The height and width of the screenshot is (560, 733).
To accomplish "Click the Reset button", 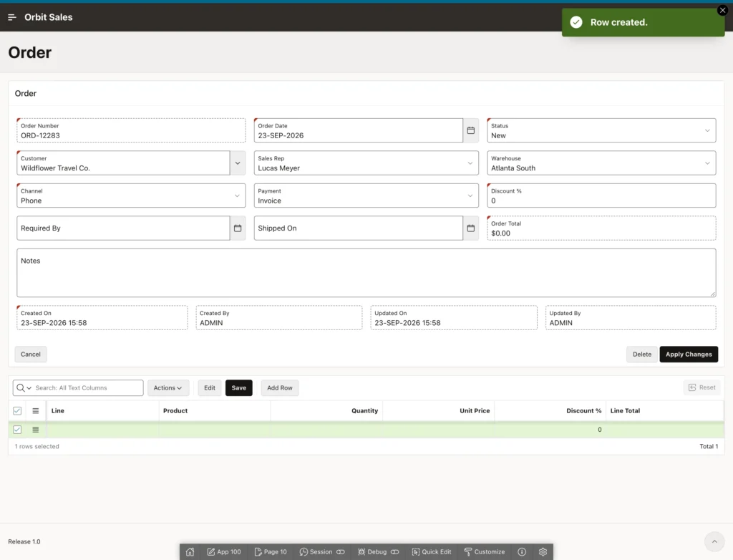I will 702,387.
